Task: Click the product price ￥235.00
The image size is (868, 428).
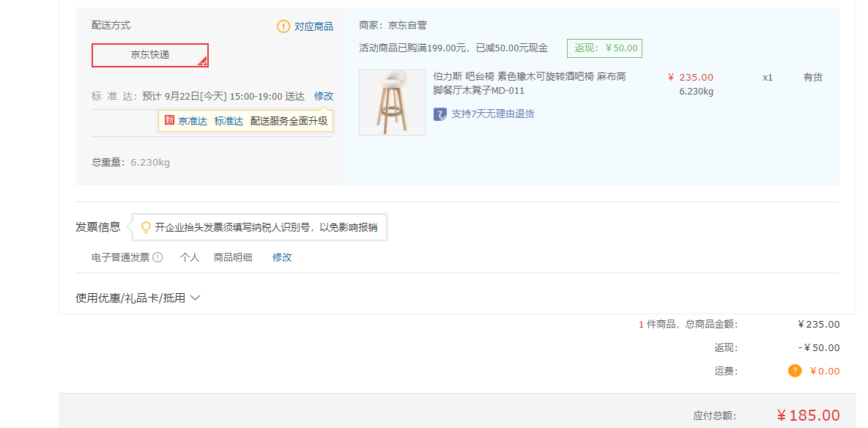Action: click(x=691, y=78)
